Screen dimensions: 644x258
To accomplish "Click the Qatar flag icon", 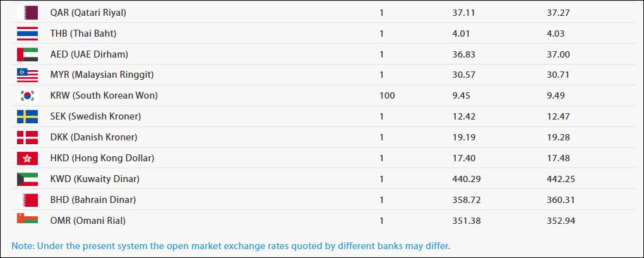I will click(x=27, y=13).
